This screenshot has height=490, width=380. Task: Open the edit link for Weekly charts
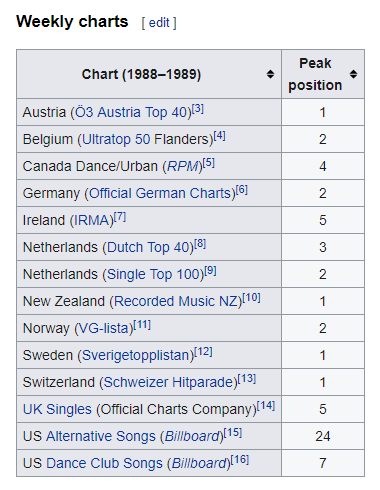pyautogui.click(x=159, y=23)
